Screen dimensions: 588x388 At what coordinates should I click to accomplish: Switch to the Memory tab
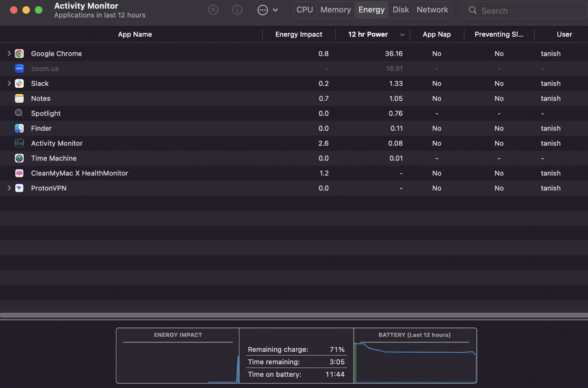tap(336, 10)
